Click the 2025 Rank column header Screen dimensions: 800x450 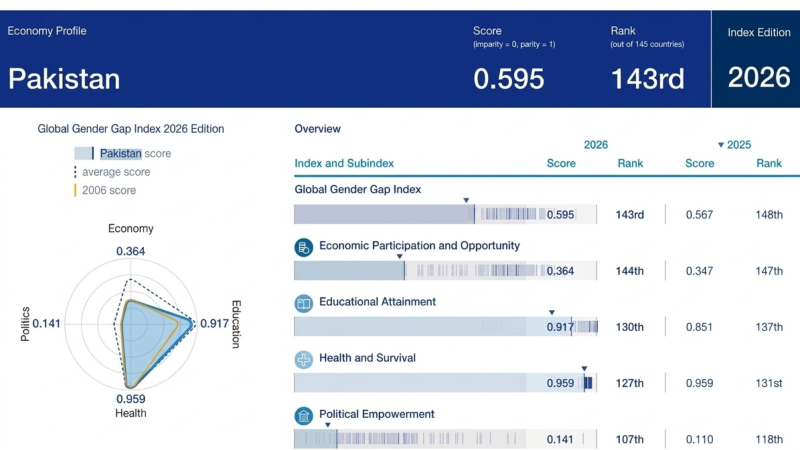click(769, 163)
